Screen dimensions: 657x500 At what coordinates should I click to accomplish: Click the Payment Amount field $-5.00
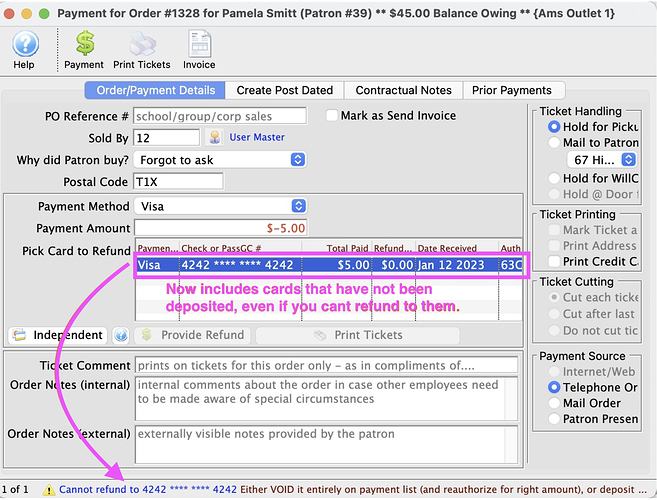tap(220, 228)
